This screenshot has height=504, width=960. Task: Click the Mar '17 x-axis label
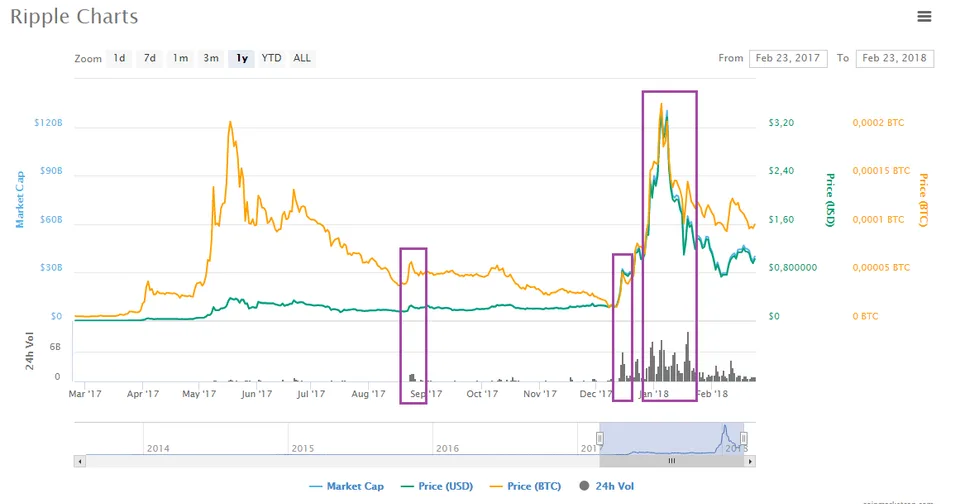[x=85, y=394]
